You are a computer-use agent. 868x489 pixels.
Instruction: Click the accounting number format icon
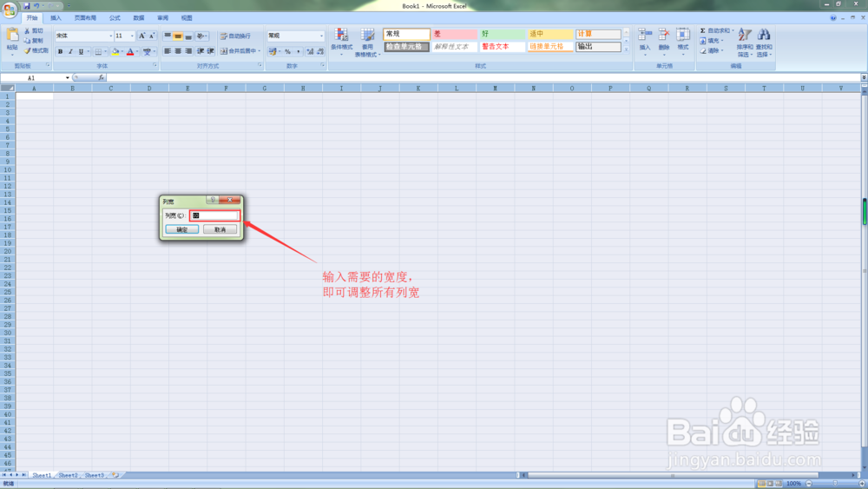[273, 51]
